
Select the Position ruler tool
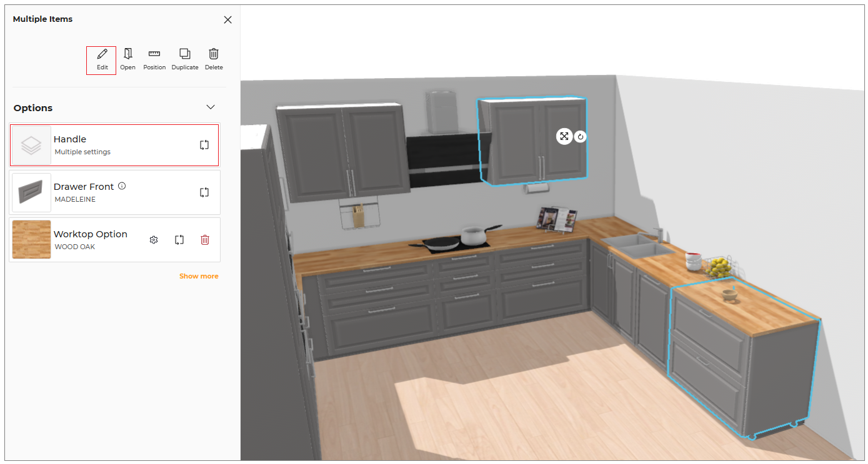click(154, 54)
